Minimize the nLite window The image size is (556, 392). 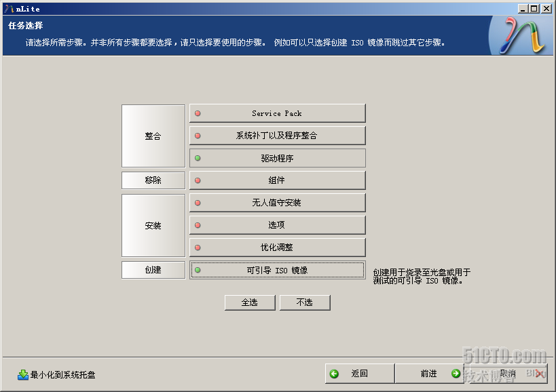(523, 9)
